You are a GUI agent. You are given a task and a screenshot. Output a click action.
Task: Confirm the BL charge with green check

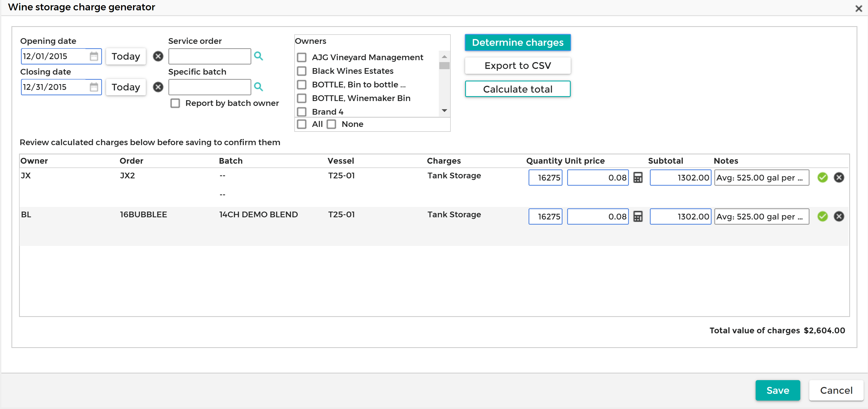point(823,216)
